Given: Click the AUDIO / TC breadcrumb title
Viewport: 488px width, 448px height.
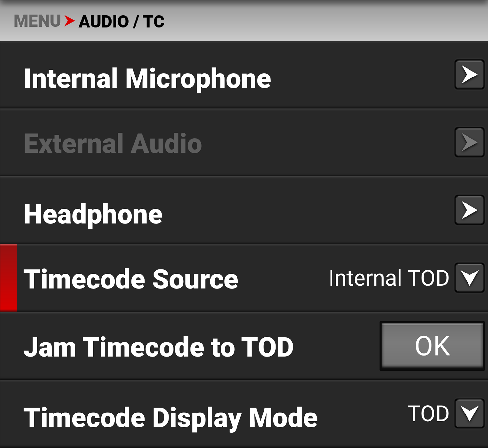Looking at the screenshot, I should (121, 22).
